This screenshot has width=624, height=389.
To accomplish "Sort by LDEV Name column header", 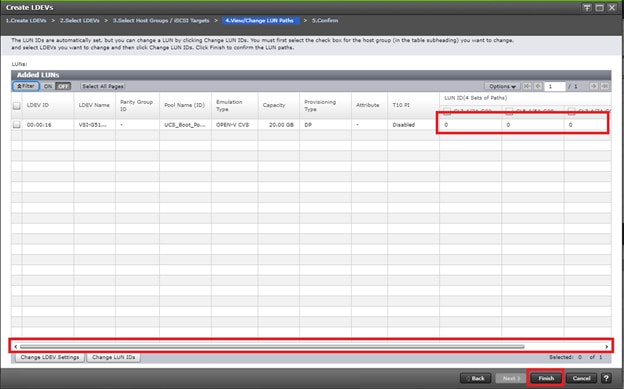I will 94,105.
